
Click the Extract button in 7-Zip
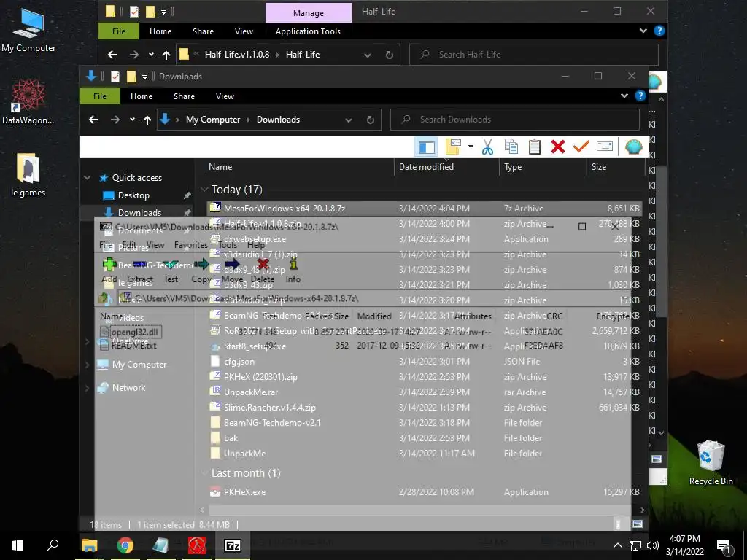pyautogui.click(x=139, y=271)
